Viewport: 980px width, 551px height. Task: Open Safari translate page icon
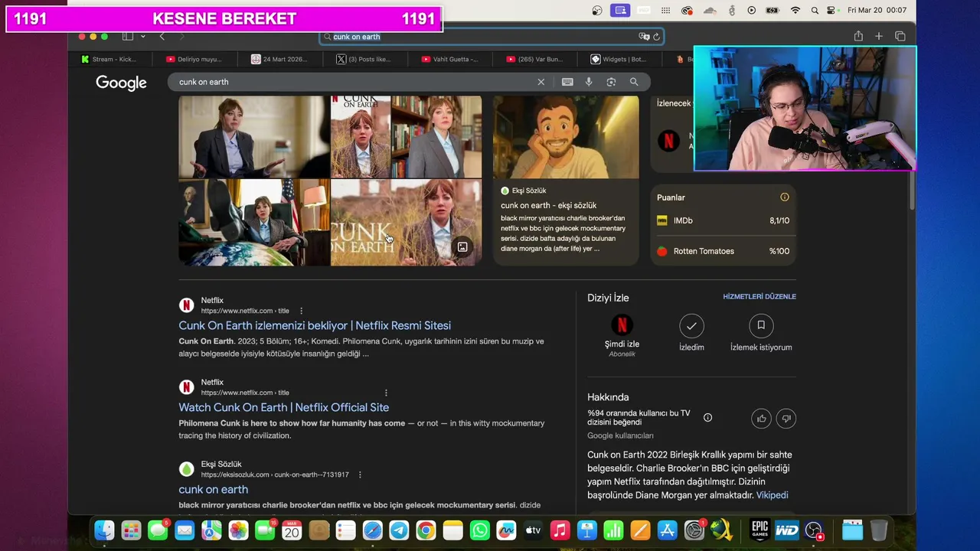tap(644, 37)
